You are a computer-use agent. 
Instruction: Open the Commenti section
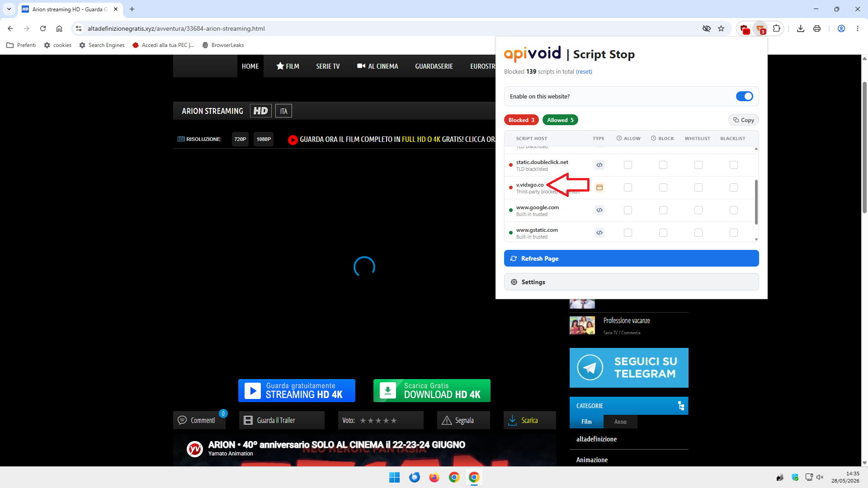pyautogui.click(x=199, y=420)
